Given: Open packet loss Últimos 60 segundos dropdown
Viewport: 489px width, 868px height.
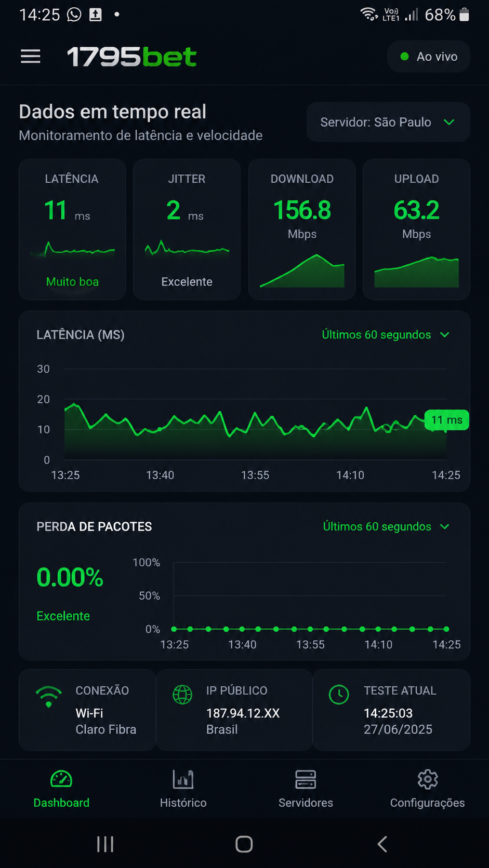Looking at the screenshot, I should pyautogui.click(x=386, y=526).
